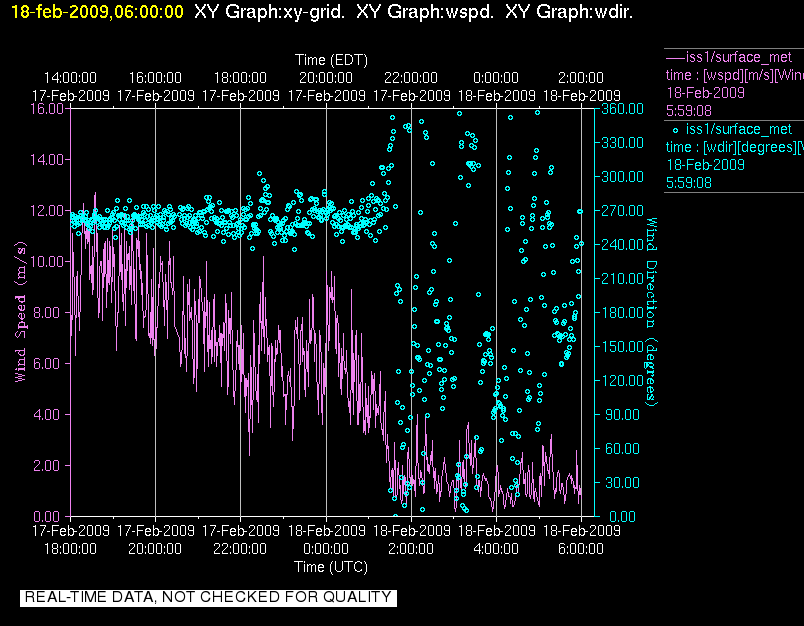Click the 210.00 wind direction tick label
804x626 pixels.
click(x=622, y=278)
